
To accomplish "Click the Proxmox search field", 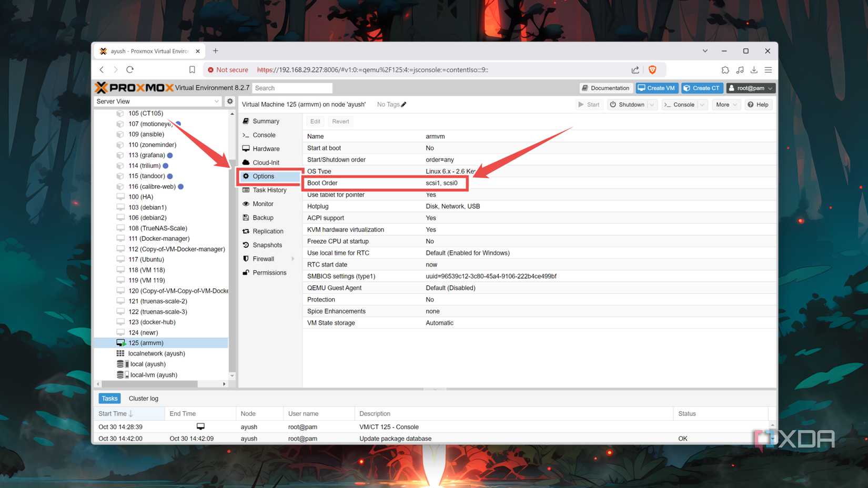I will pos(292,88).
